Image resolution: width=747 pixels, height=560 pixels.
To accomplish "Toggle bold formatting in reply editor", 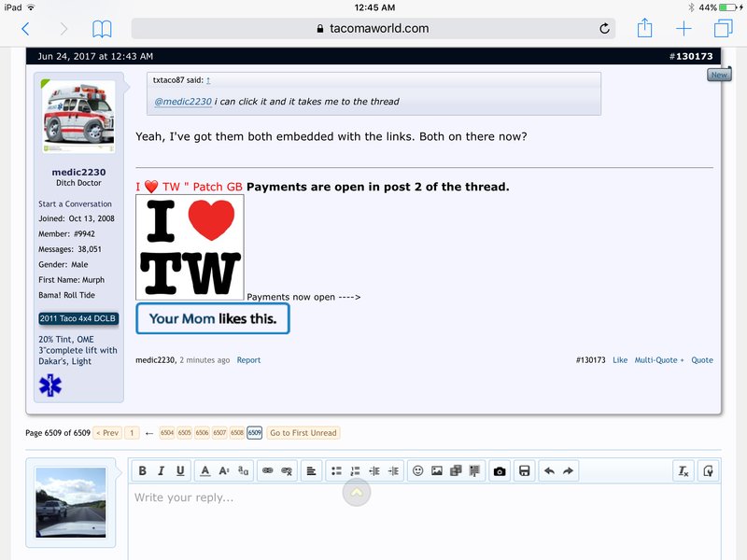I will coord(142,471).
